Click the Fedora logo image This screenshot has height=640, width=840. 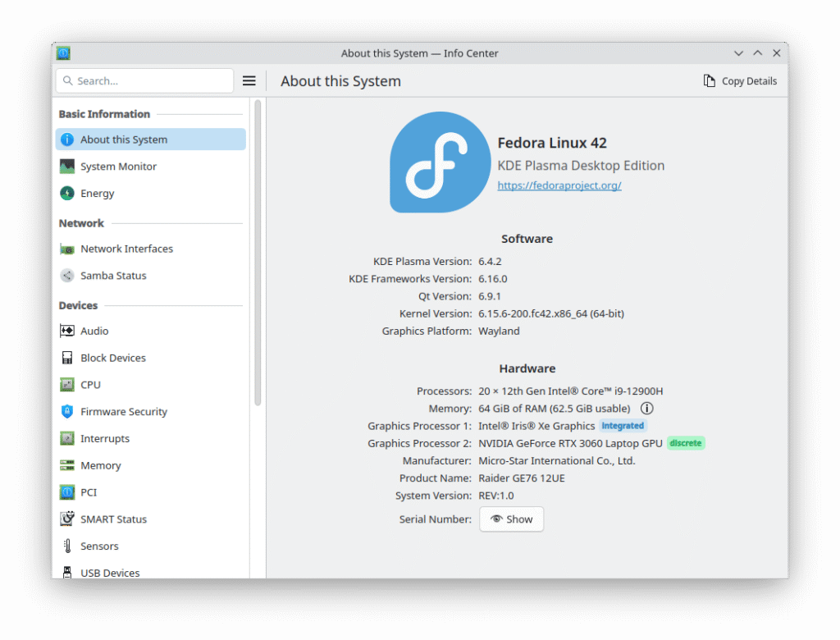point(440,162)
